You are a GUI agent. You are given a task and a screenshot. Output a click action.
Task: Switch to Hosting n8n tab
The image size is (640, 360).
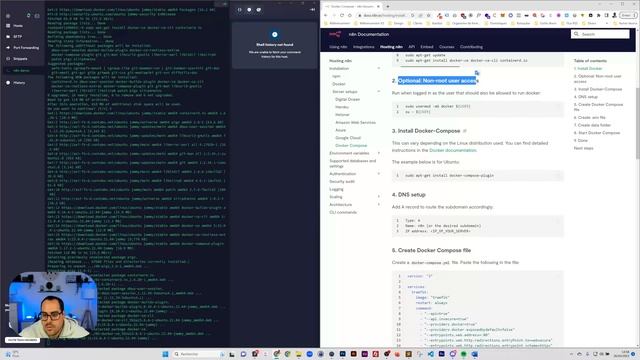pos(391,47)
